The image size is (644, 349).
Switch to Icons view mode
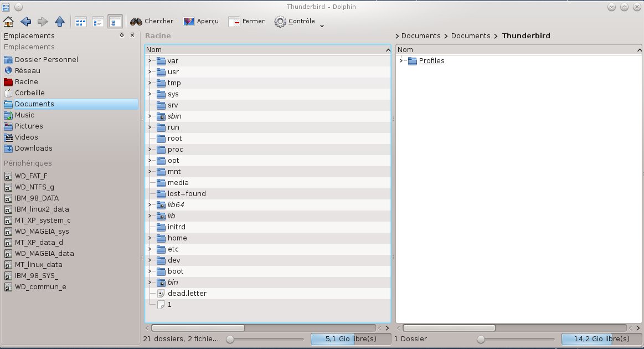[x=80, y=22]
